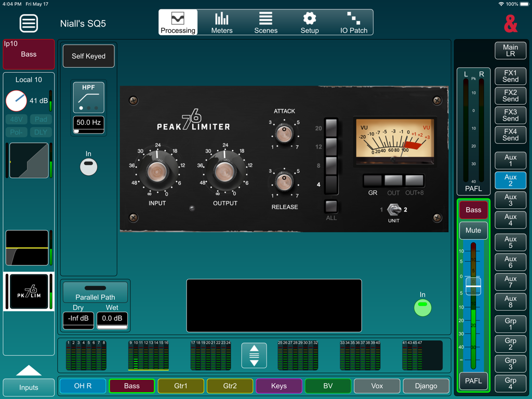Mute the Bass channel

(473, 230)
